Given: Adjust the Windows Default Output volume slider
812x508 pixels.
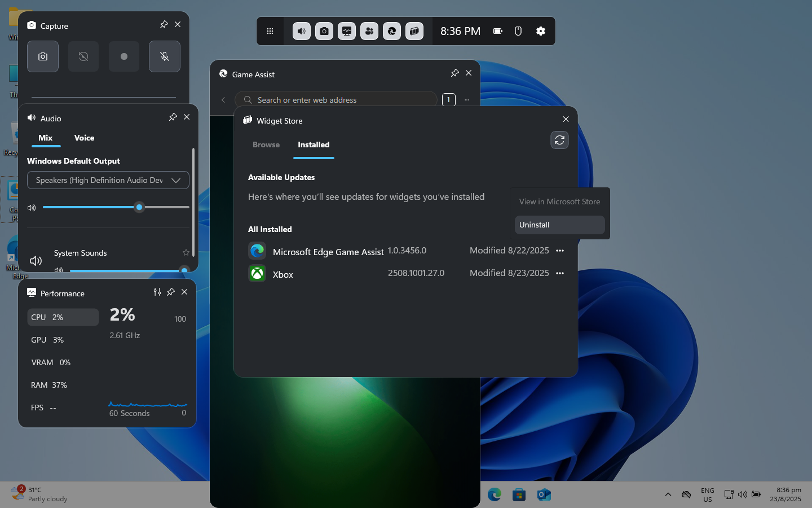Looking at the screenshot, I should click(116, 207).
